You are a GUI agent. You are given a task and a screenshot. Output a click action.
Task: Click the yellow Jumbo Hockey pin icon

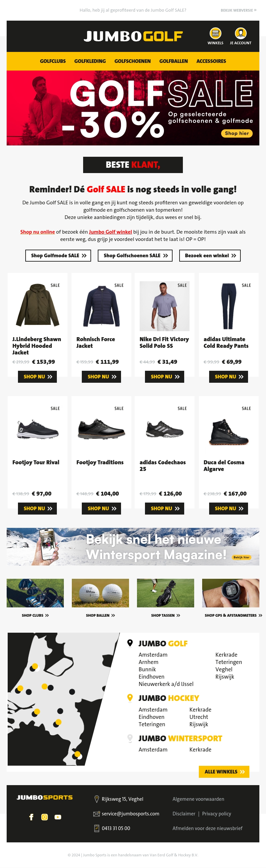click(x=130, y=698)
